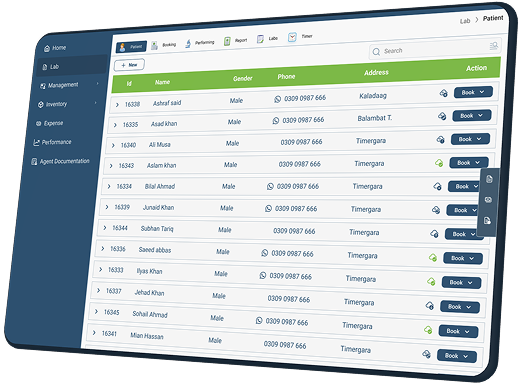Open Book dropdown for Ilyas Khan
This screenshot has height=384, width=520.
pyautogui.click(x=461, y=283)
